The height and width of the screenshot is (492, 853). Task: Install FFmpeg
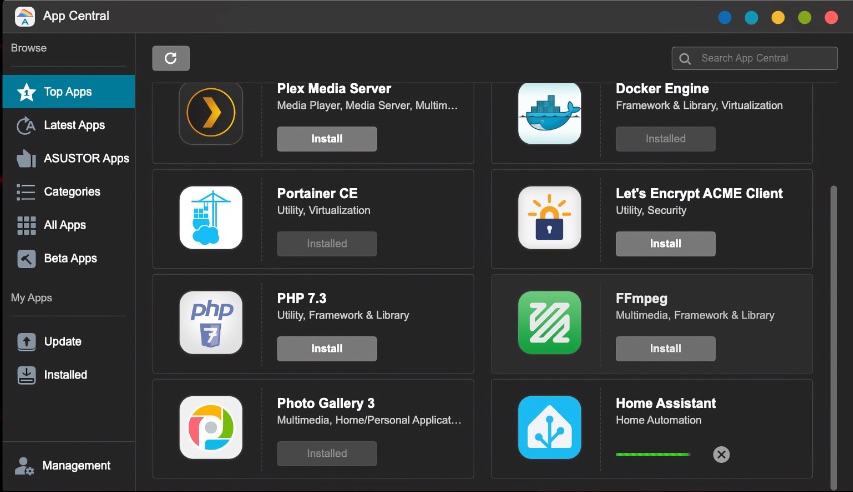[x=666, y=349]
